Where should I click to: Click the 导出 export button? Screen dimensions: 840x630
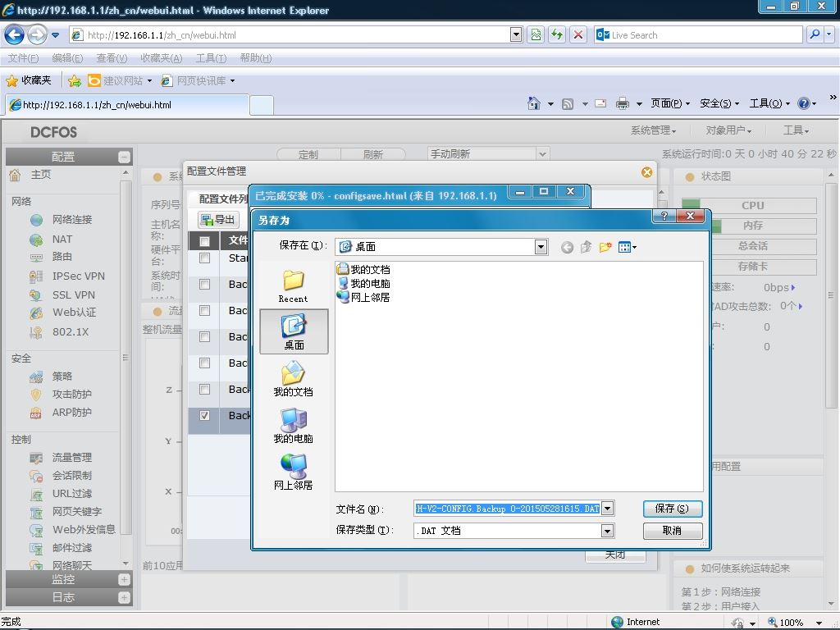pos(218,219)
